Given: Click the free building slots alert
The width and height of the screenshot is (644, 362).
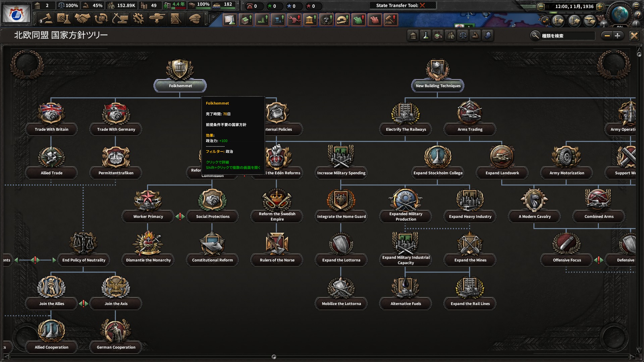Looking at the screenshot, I should [278, 20].
